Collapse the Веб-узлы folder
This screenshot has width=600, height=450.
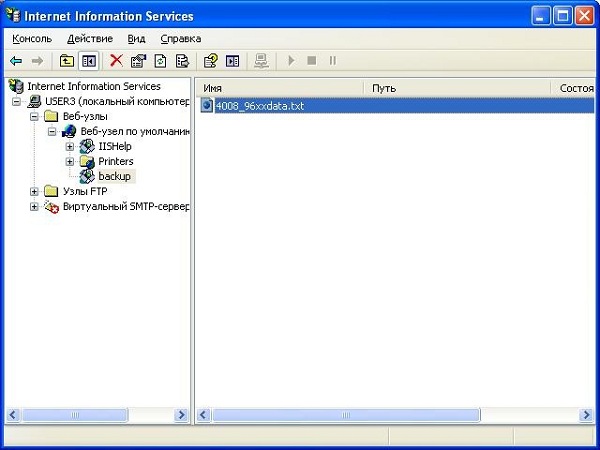[x=34, y=117]
